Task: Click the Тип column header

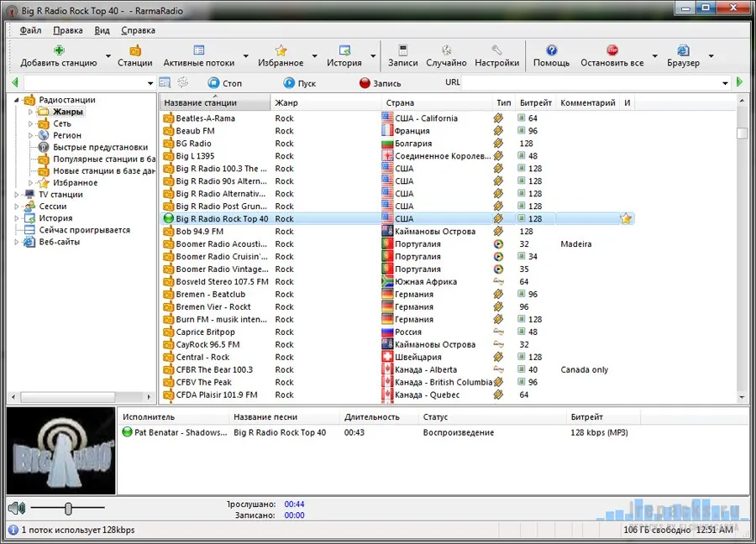Action: click(x=504, y=102)
